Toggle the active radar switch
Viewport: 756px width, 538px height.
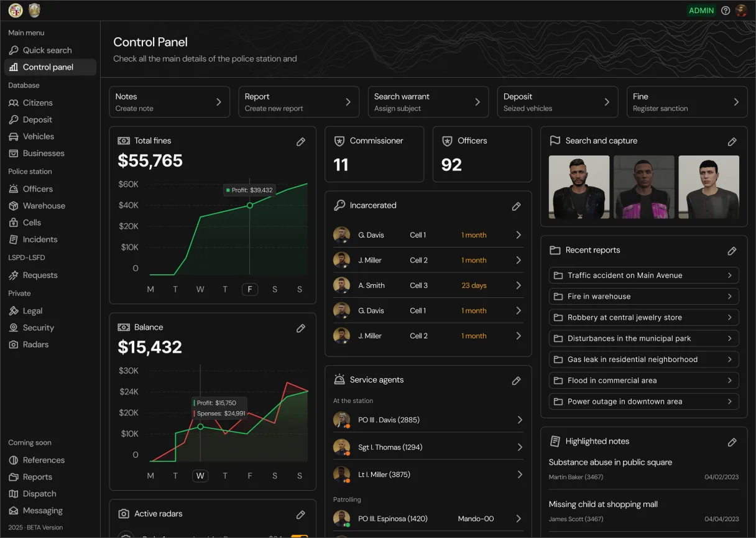click(x=299, y=536)
